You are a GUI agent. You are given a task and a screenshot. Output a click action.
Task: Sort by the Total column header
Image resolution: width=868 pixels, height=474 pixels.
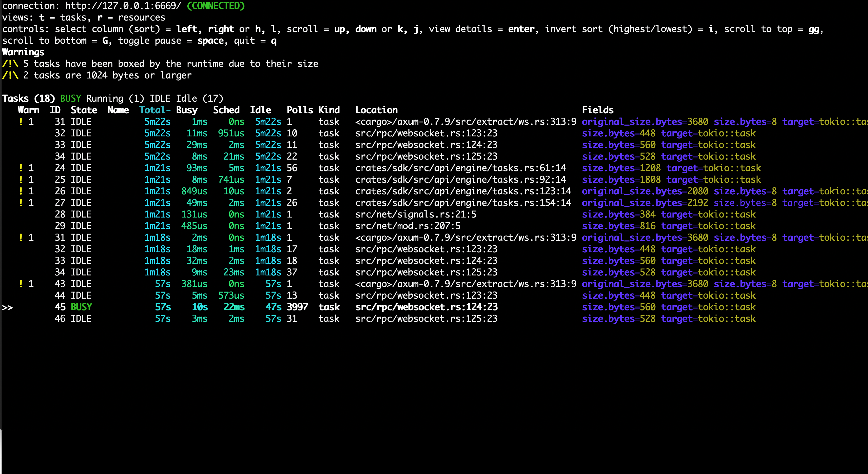(x=155, y=110)
